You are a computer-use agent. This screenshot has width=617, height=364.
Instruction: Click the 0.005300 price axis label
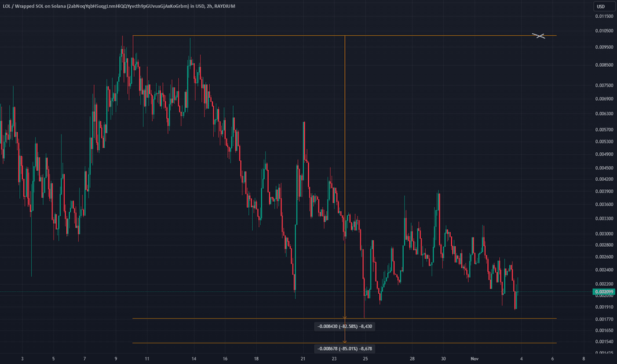pyautogui.click(x=604, y=142)
